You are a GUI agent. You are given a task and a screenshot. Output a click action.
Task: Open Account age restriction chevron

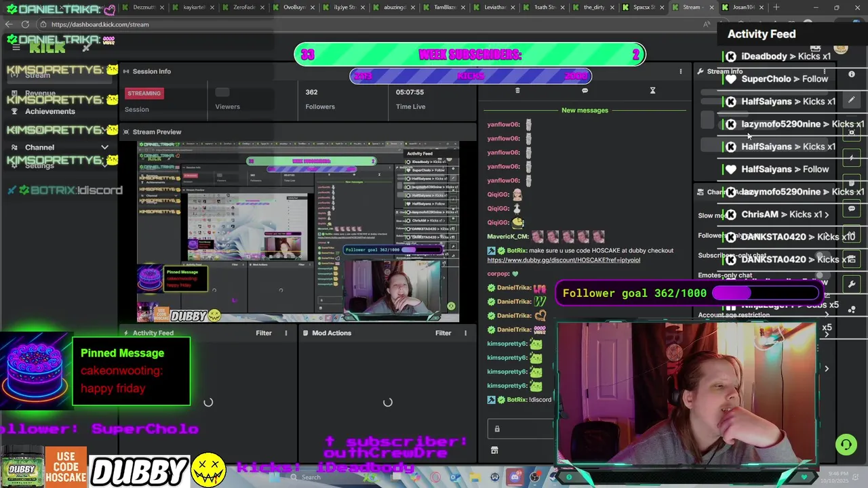coord(827,315)
